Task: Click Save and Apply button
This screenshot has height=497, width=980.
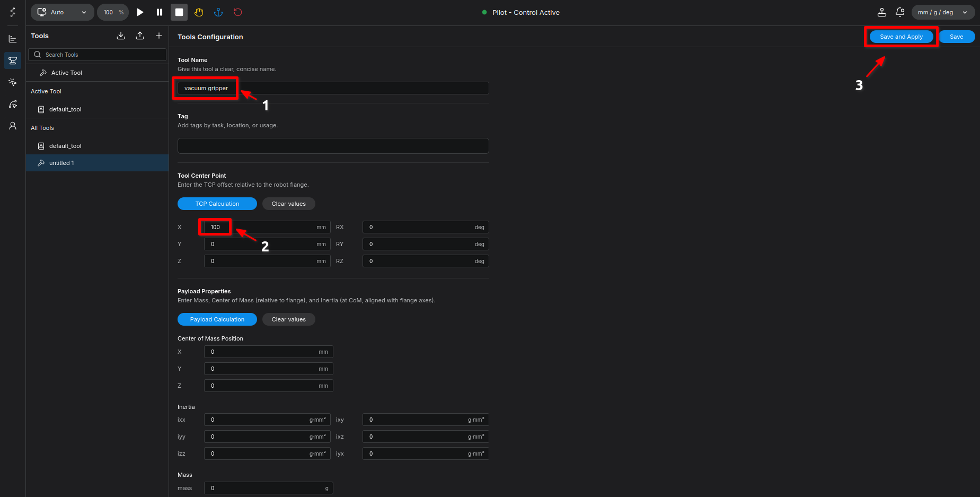Action: [x=901, y=37]
